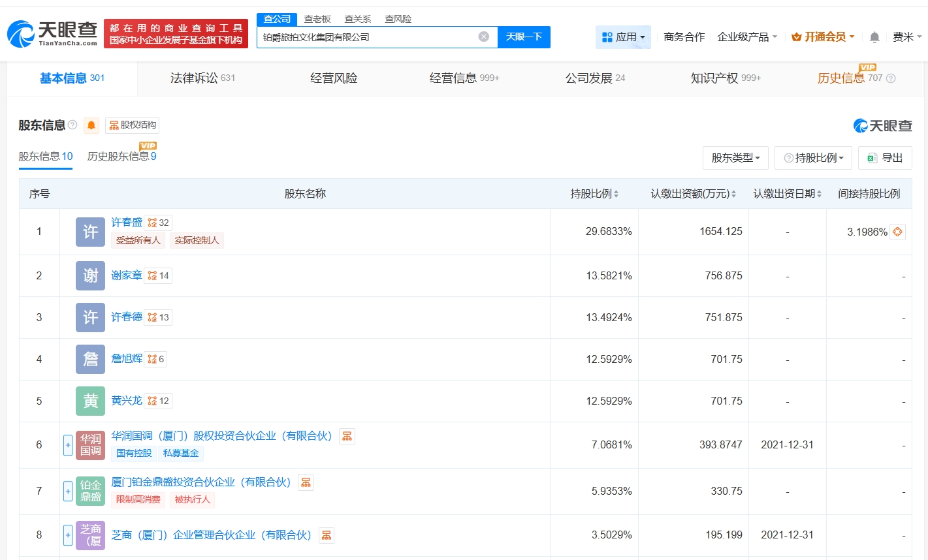The height and width of the screenshot is (560, 928).
Task: Click indirect holding detail icon next to 3.1986%
Action: (897, 232)
